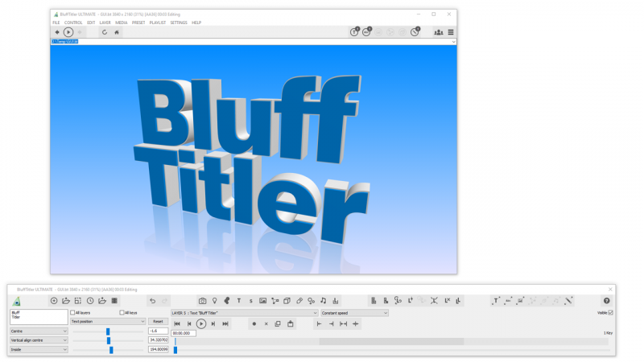
Task: Click play in the tool window
Action: click(x=201, y=324)
